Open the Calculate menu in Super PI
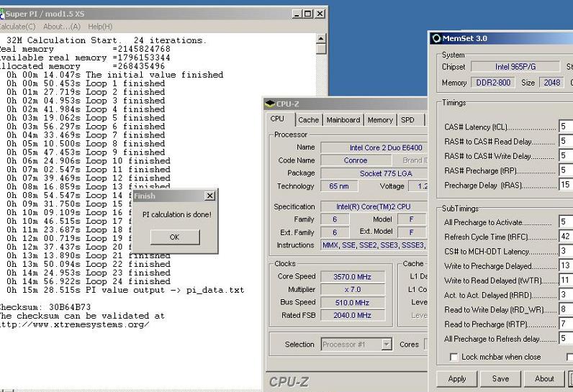The width and height of the screenshot is (573, 392). click(x=17, y=27)
